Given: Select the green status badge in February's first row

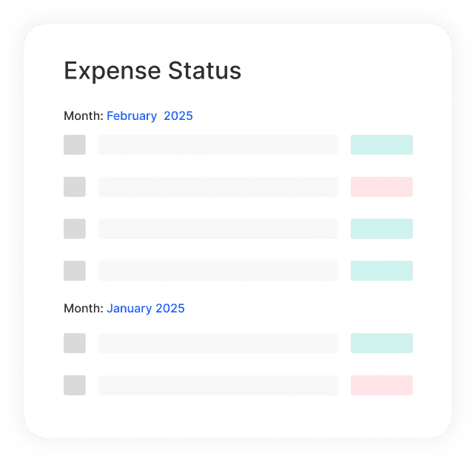Looking at the screenshot, I should pyautogui.click(x=381, y=145).
